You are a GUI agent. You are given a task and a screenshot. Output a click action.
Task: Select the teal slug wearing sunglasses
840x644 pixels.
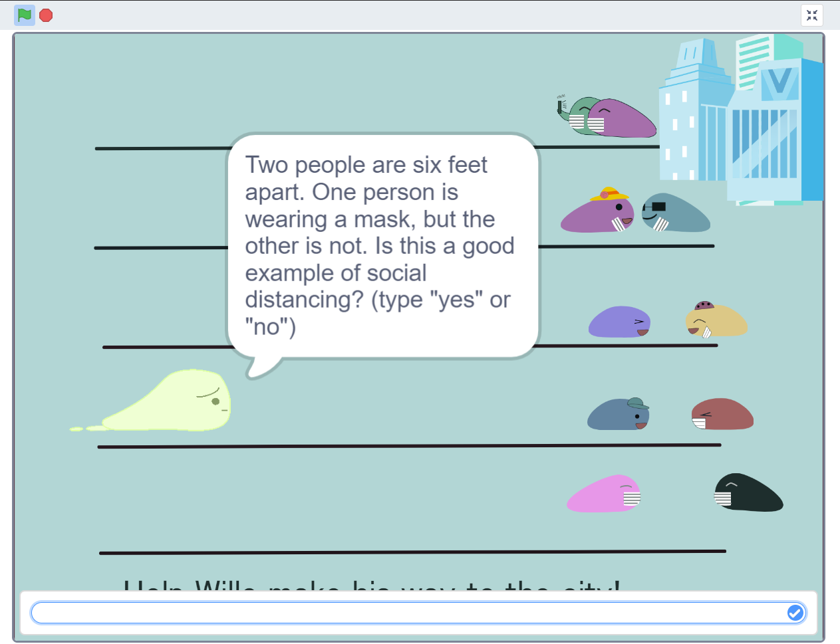pos(676,213)
